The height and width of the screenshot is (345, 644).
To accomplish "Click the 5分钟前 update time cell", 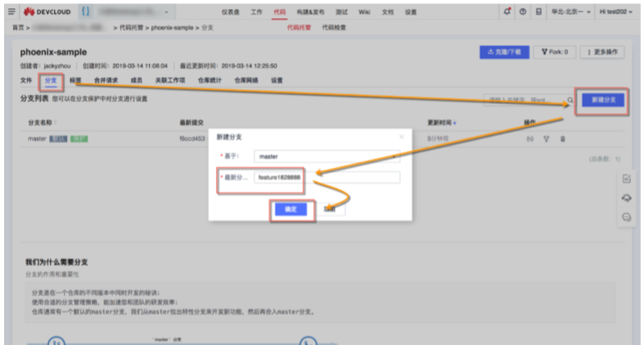I will 438,138.
